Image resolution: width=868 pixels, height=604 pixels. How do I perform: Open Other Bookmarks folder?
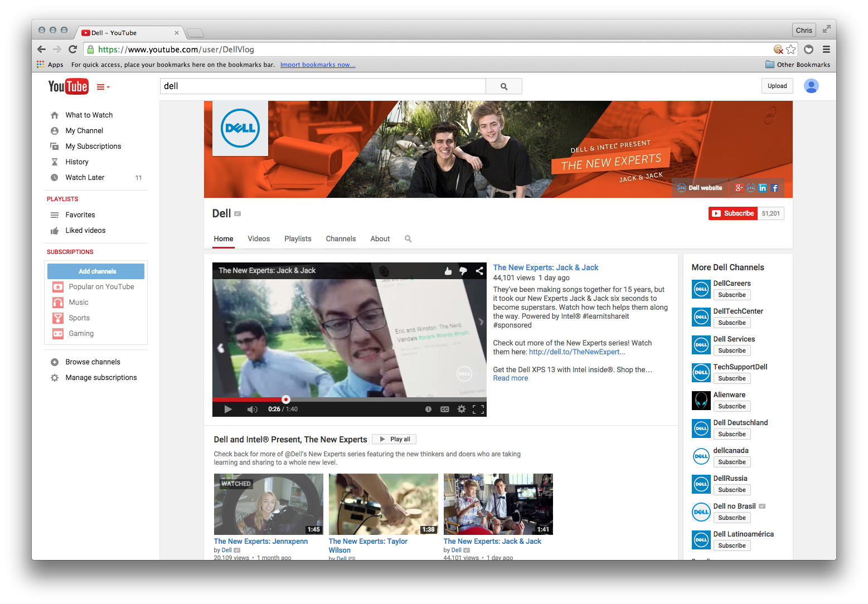coord(798,65)
